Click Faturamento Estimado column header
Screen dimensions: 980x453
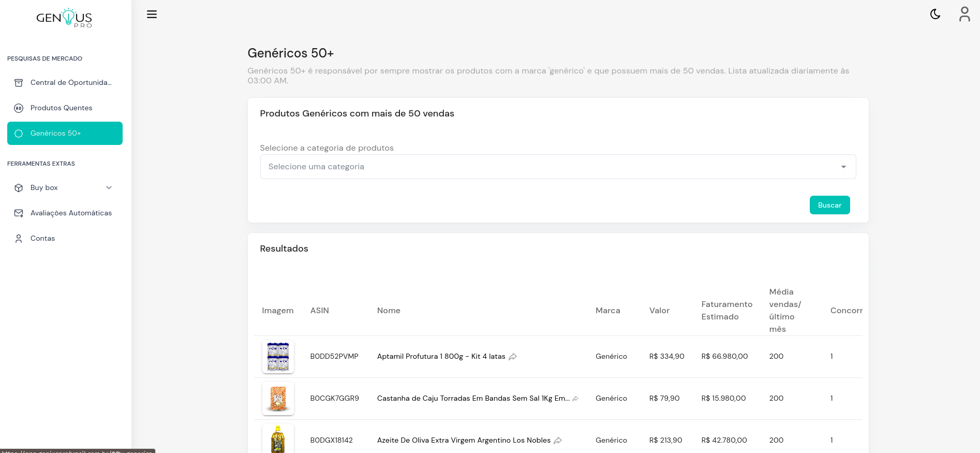point(726,311)
